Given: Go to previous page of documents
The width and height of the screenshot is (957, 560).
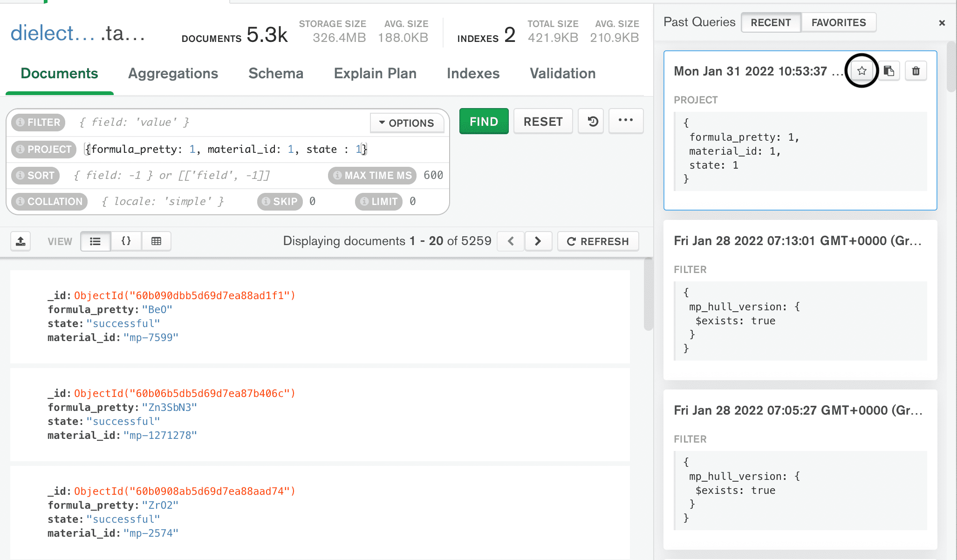Looking at the screenshot, I should (510, 241).
